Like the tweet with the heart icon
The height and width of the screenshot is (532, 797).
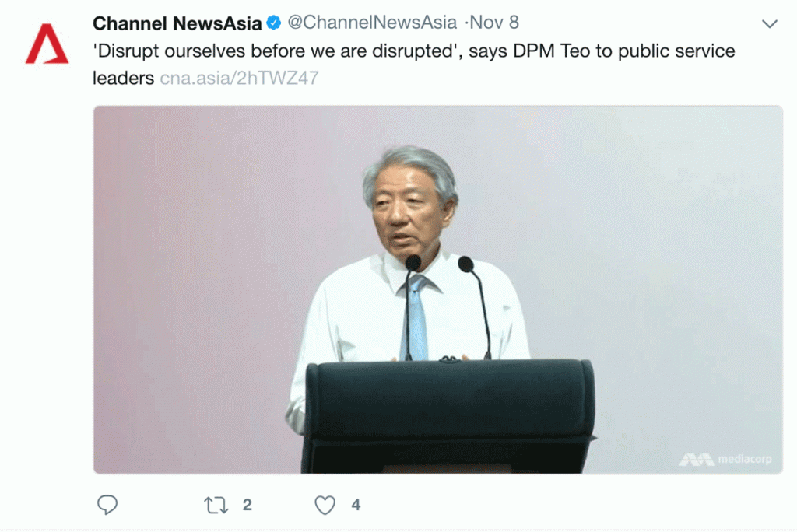[325, 505]
